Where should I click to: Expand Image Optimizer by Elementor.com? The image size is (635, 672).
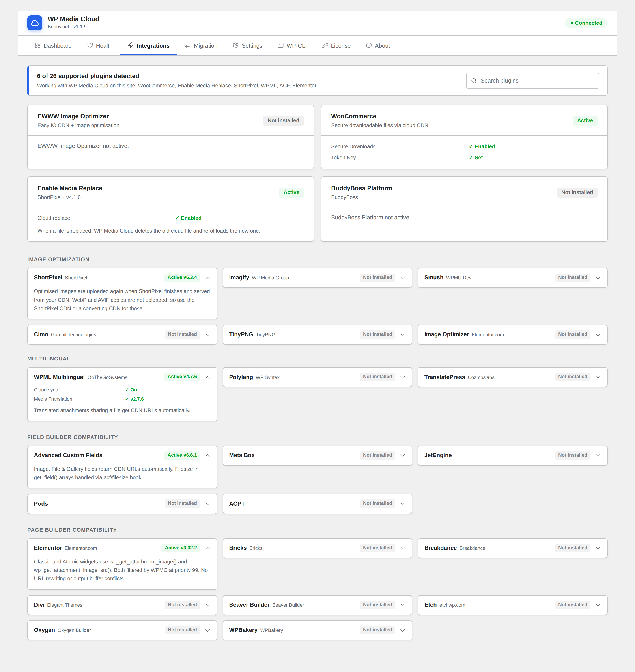point(598,335)
